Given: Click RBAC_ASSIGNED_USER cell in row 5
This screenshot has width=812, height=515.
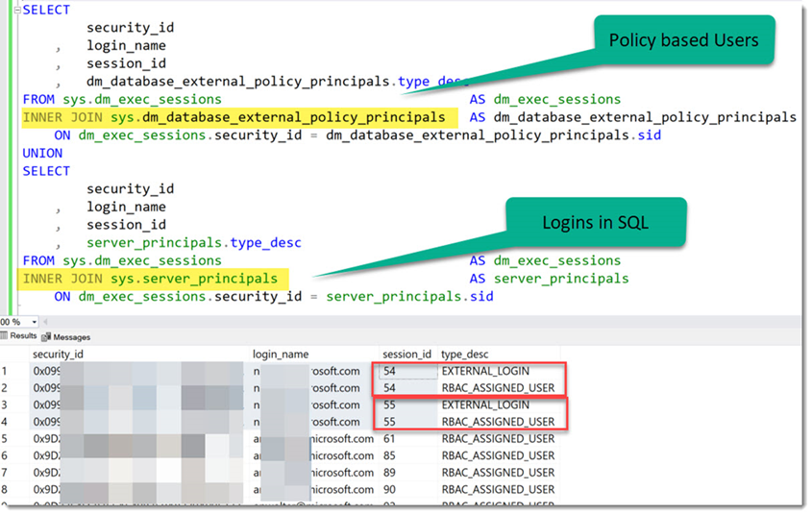Looking at the screenshot, I should pyautogui.click(x=498, y=439).
